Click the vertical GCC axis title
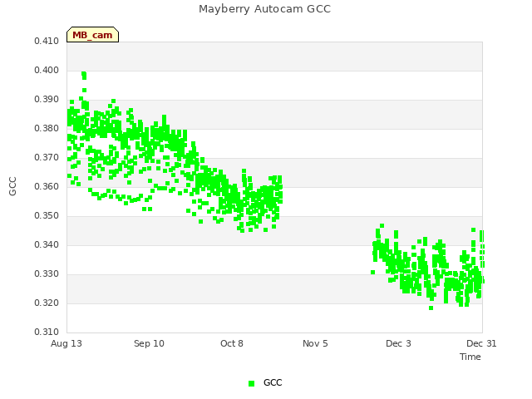The width and height of the screenshot is (532, 399). coord(12,186)
